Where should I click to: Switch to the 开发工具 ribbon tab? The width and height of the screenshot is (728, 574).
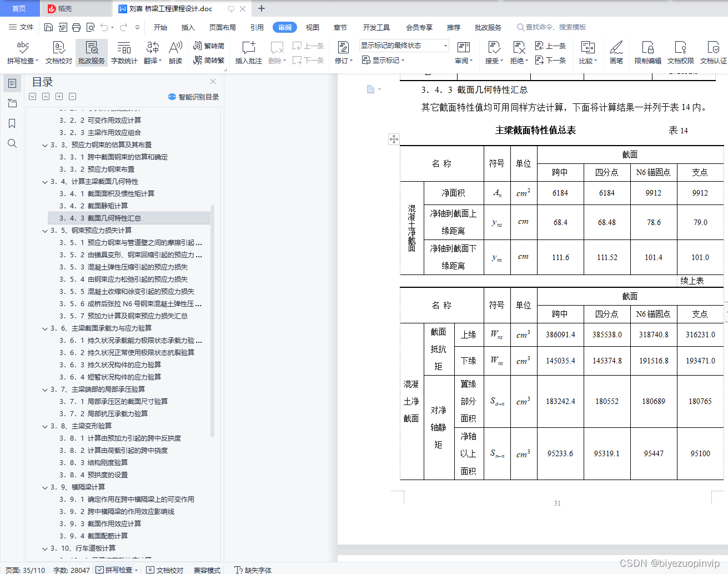point(376,27)
